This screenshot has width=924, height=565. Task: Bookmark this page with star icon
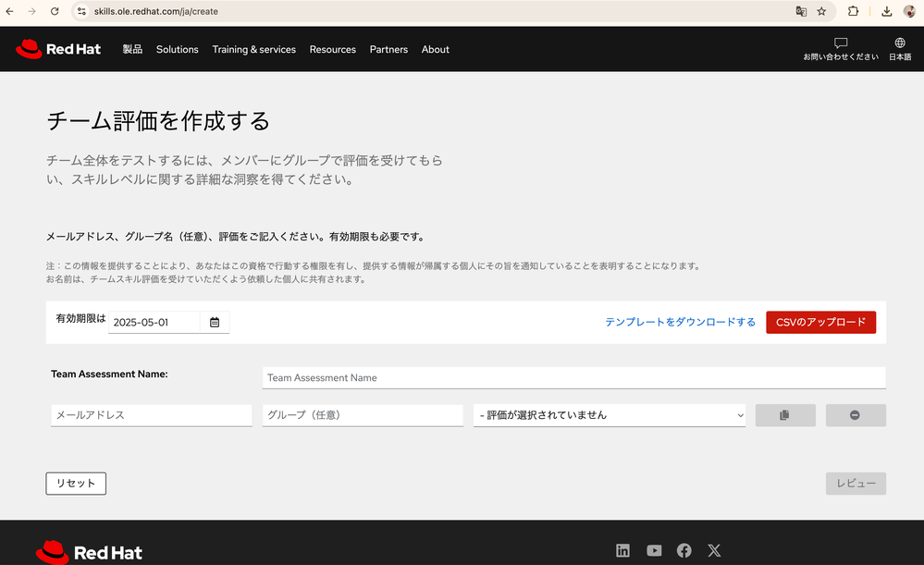pyautogui.click(x=821, y=11)
